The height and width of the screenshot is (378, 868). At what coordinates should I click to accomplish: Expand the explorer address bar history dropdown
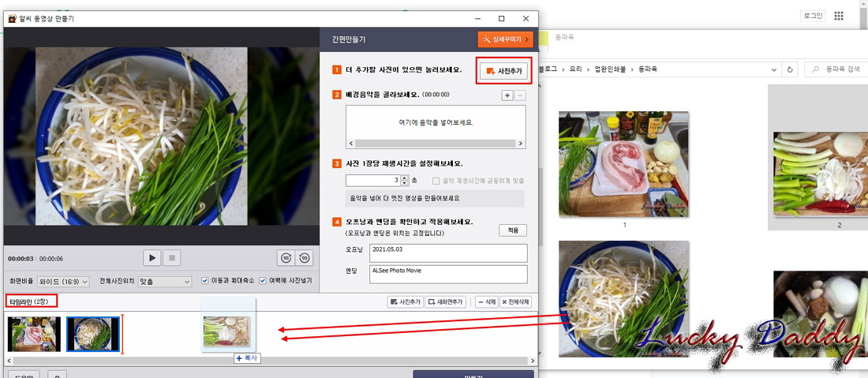coord(774,69)
